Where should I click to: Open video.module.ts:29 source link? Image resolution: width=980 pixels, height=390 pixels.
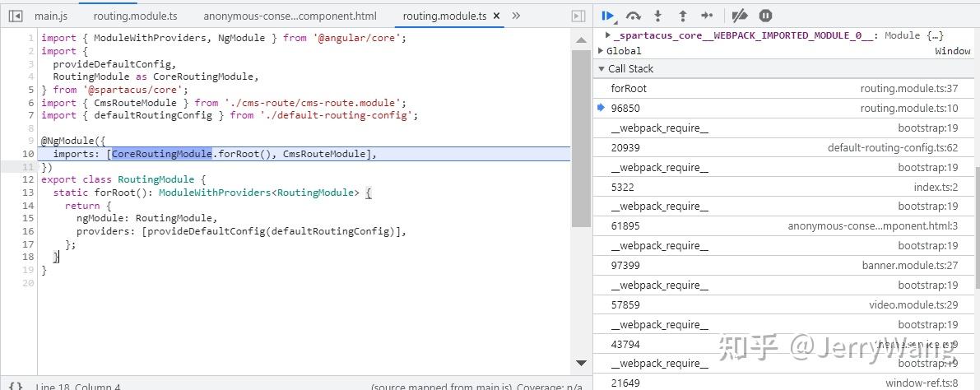[913, 305]
